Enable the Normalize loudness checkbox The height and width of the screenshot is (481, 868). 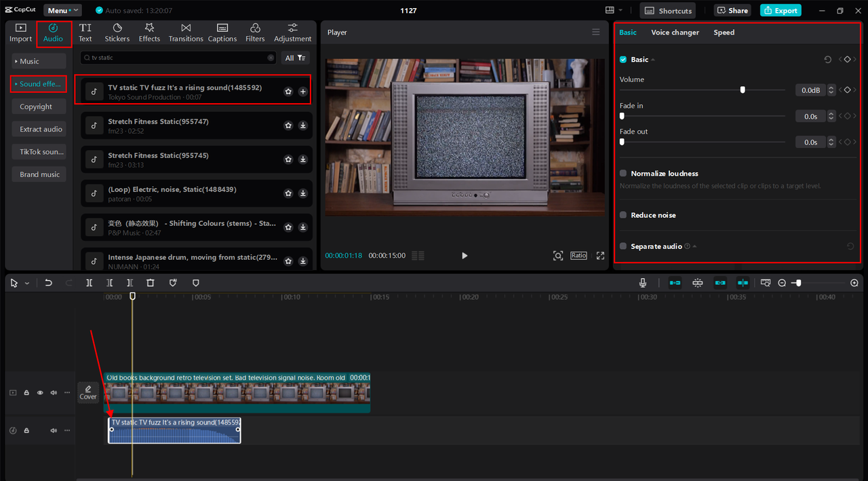click(x=623, y=174)
